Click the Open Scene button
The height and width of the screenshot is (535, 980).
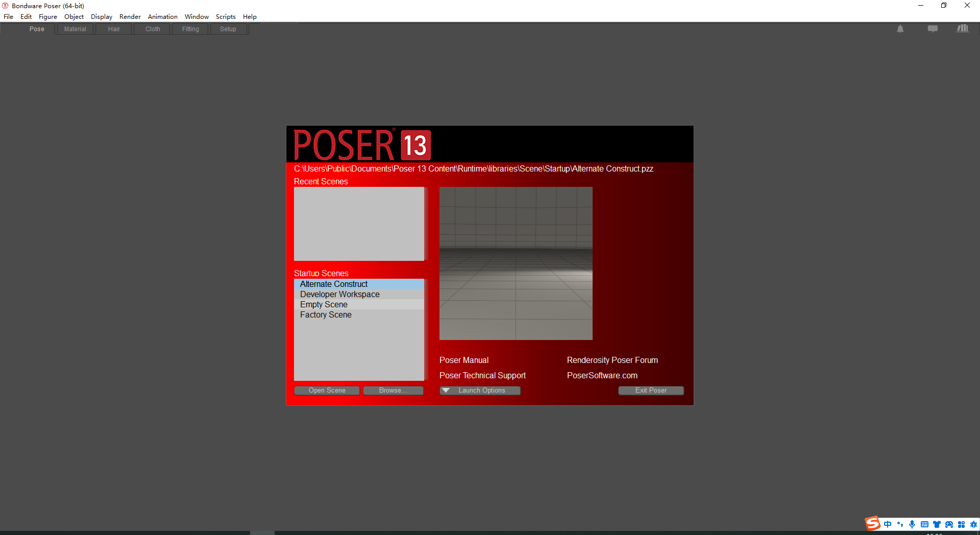pos(327,390)
